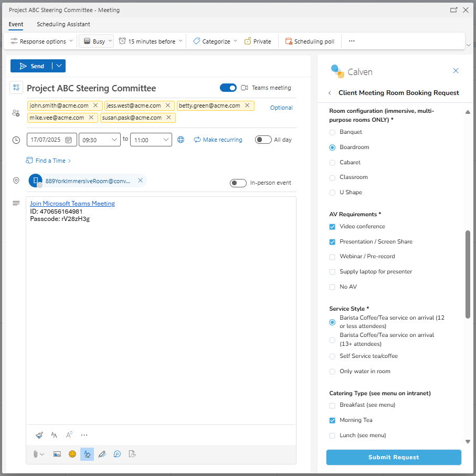Screen dimensions: 476x476
Task: Select Self Service tea/coffee style
Action: click(x=332, y=356)
